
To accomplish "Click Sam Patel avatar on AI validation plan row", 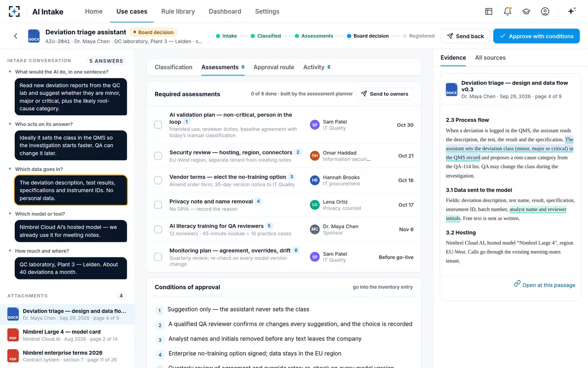I will coord(314,125).
